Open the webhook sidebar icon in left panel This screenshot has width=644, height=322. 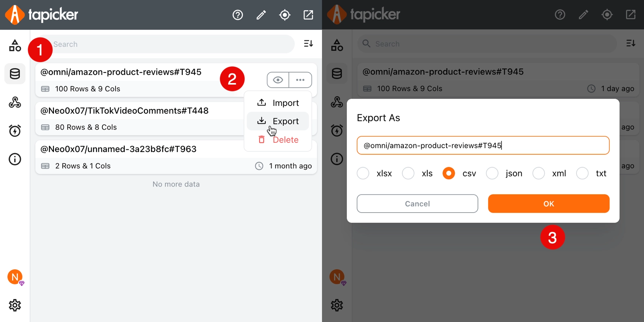[15, 102]
